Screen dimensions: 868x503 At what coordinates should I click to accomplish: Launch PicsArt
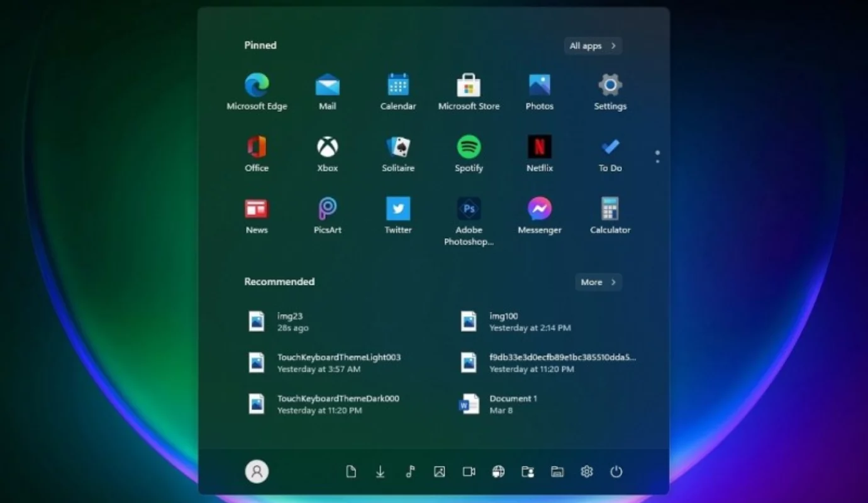point(327,216)
